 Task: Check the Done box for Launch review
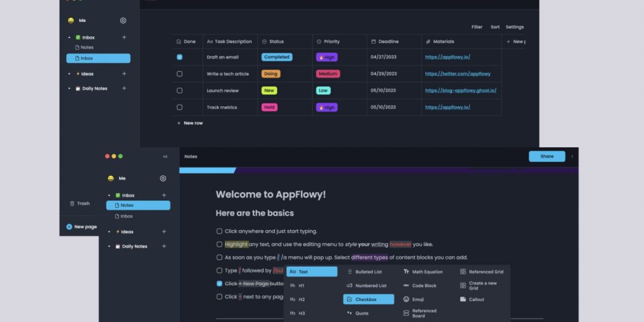coord(180,91)
